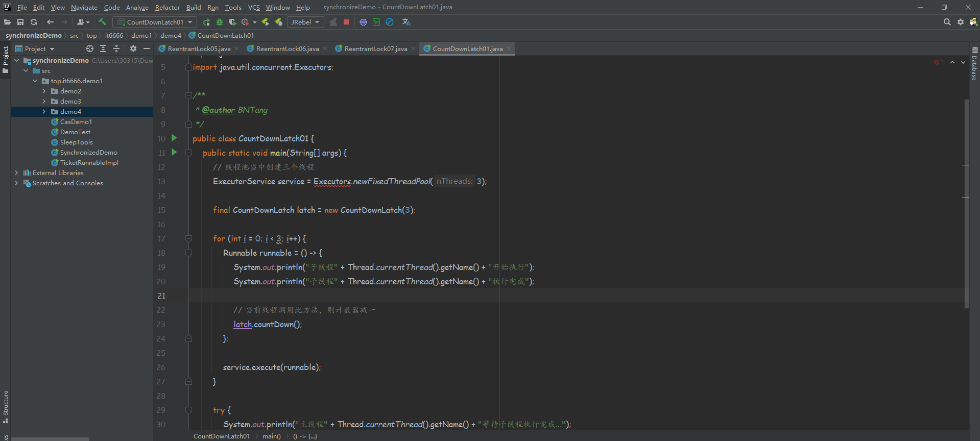Screen dimensions: 980x441
Task: Click demo4 in navigation breadcrumb
Action: 171,35
